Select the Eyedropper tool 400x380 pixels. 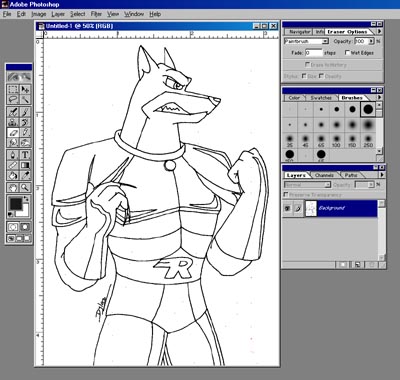click(25, 175)
